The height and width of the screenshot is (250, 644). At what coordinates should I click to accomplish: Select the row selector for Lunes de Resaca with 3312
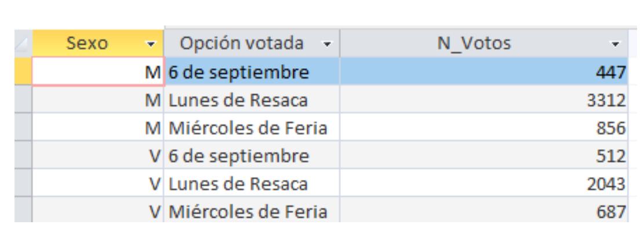[x=23, y=100]
